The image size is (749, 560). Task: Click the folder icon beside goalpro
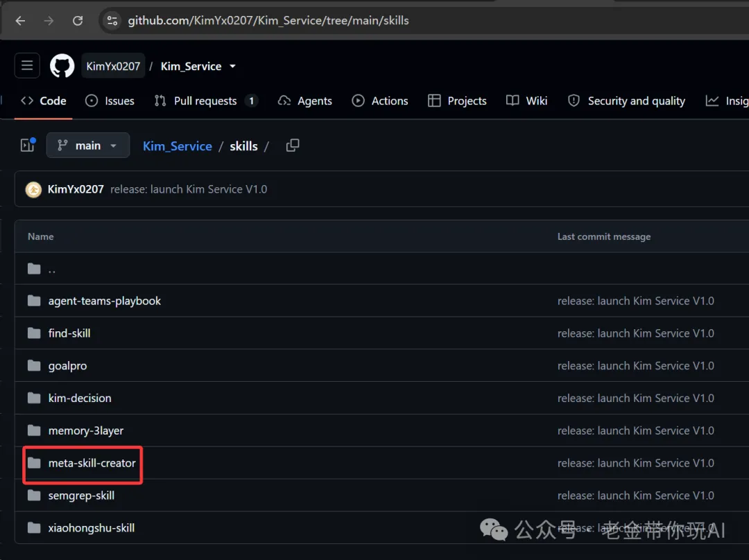[34, 365]
